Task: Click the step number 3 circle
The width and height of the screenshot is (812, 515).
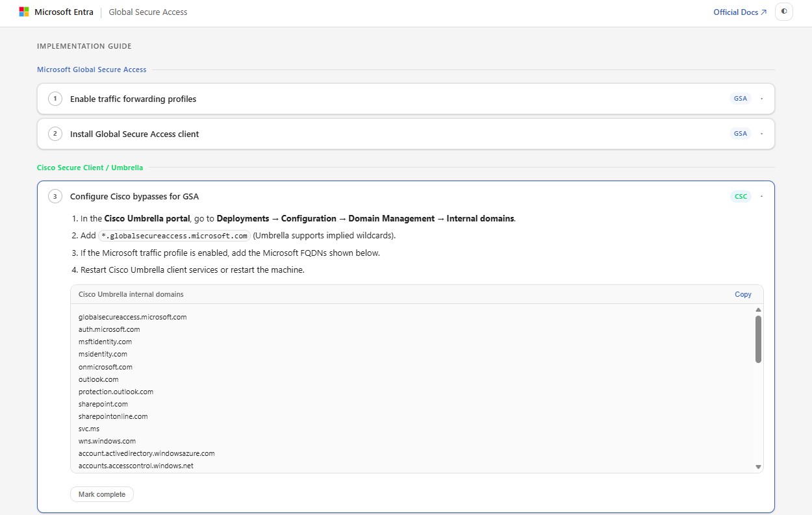Action: (x=55, y=196)
